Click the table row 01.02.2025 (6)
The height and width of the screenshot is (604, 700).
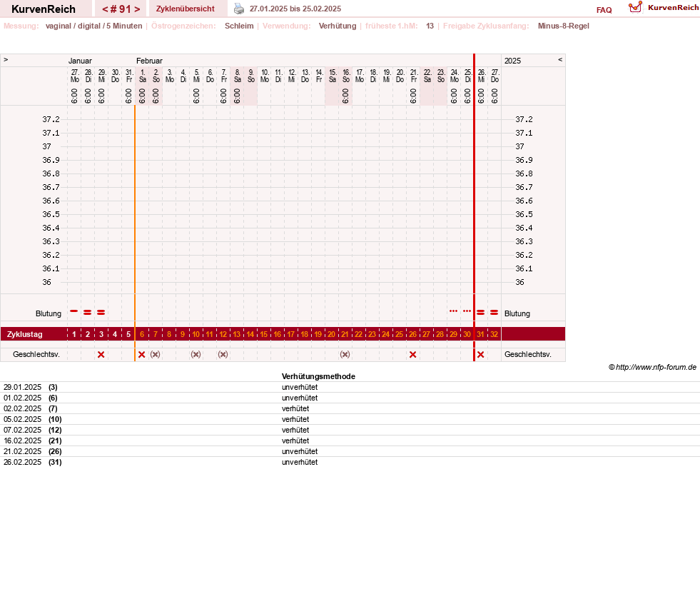pos(350,398)
